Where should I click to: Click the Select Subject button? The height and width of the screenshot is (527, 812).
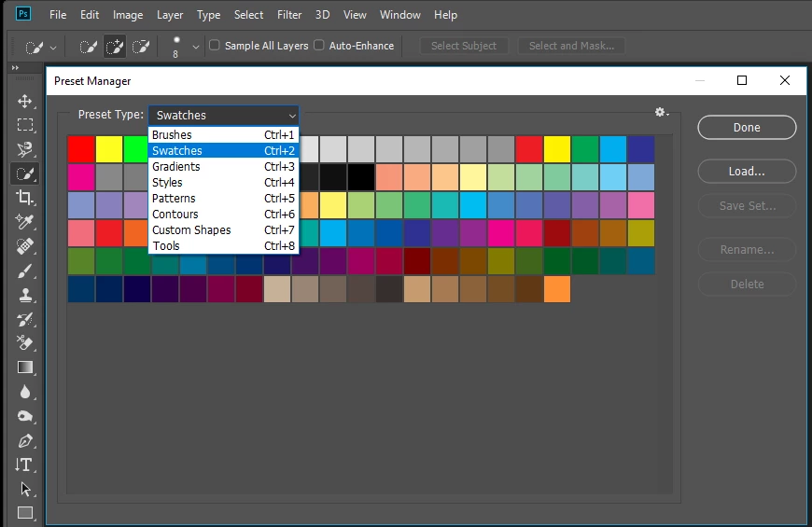[x=464, y=46]
